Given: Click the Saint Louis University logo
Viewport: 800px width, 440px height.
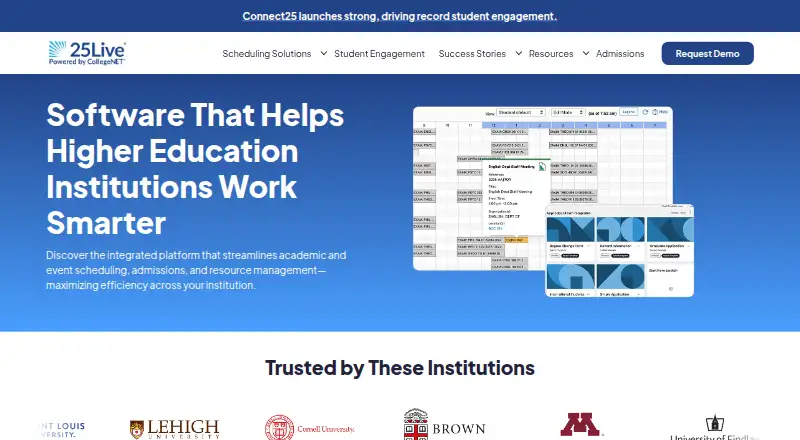Looking at the screenshot, I should [62, 430].
